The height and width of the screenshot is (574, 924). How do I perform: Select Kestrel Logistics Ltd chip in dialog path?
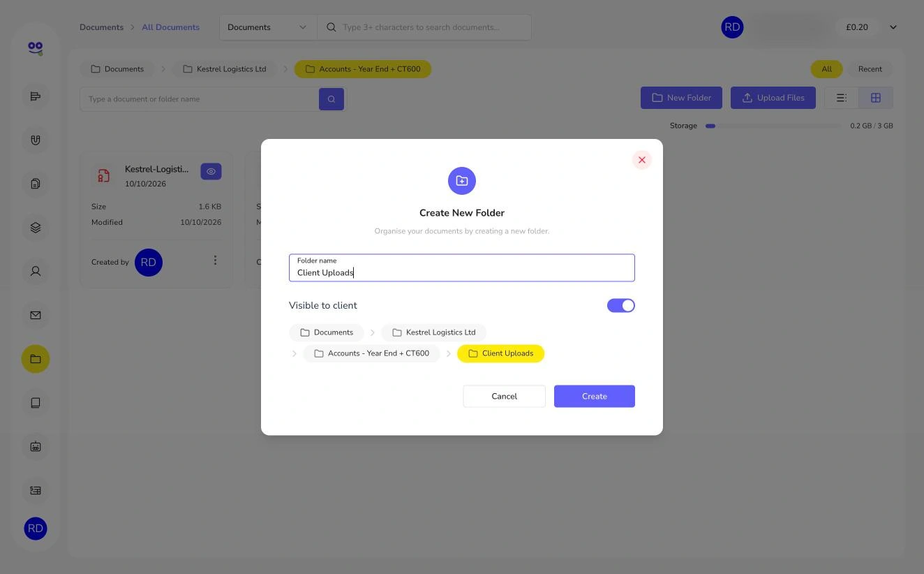tap(433, 332)
